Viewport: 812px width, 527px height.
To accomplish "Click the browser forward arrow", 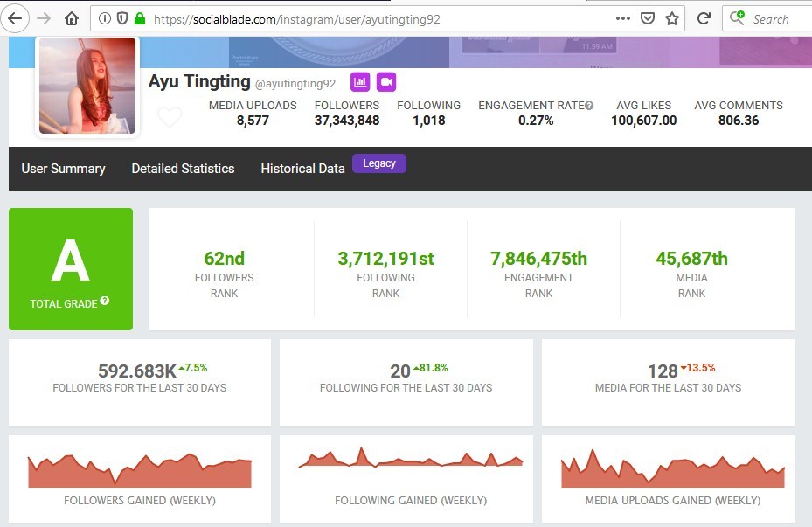I will (44, 19).
